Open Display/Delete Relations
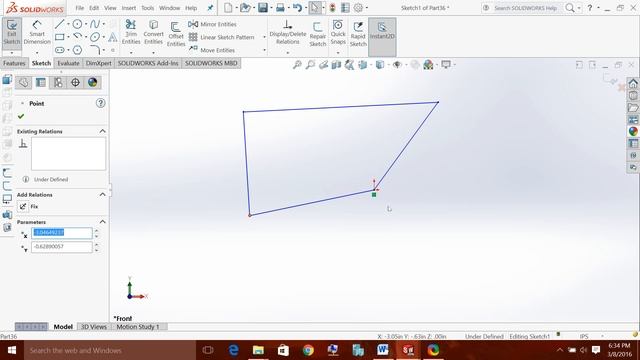This screenshot has height=360, width=640. click(288, 32)
